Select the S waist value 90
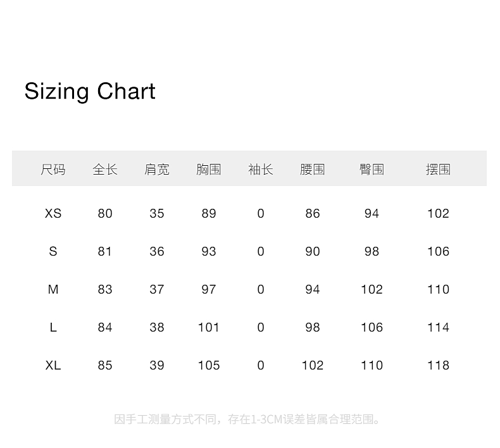500x448 pixels. point(312,251)
